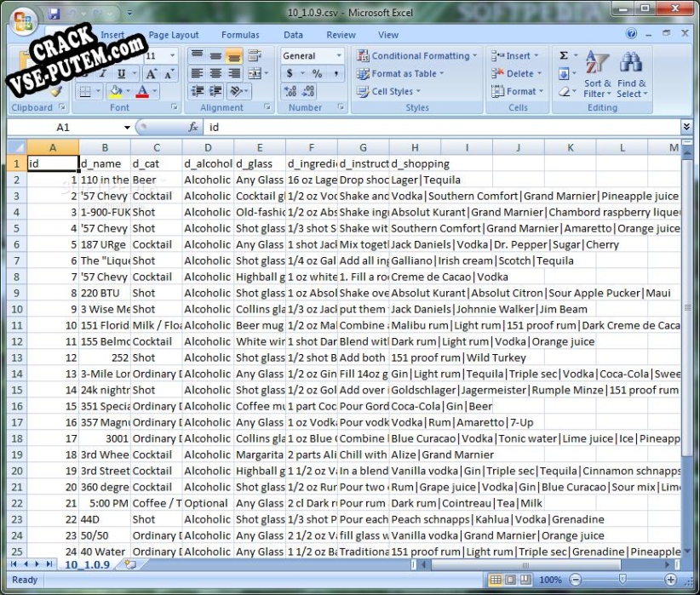700x595 pixels.
Task: Click the Insert Function fx icon
Action: 194,127
